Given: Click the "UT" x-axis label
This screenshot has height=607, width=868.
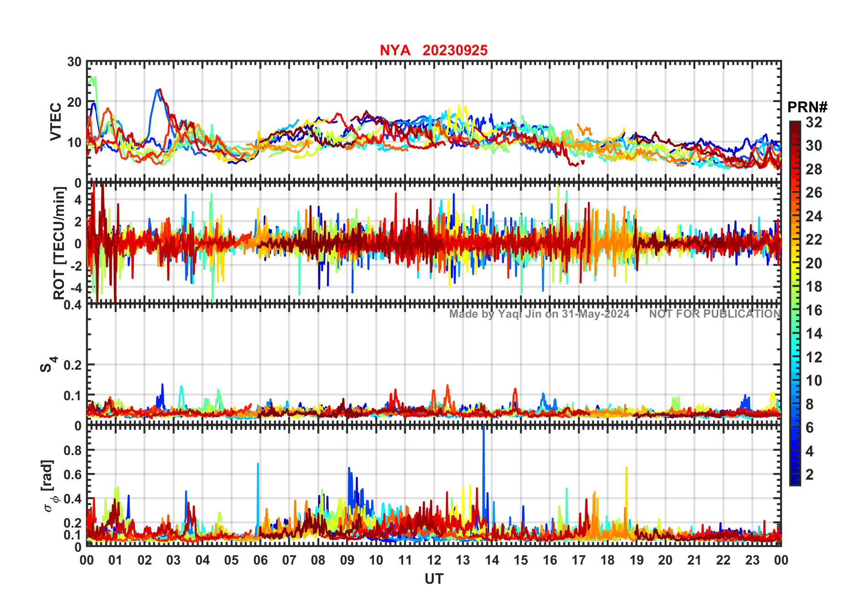Looking at the screenshot, I should [x=434, y=579].
